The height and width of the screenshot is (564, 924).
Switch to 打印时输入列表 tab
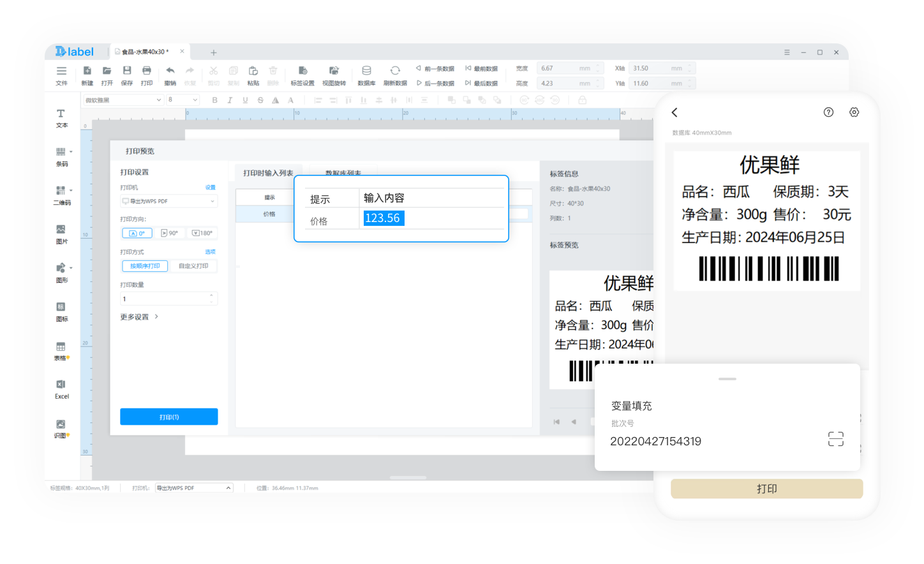pyautogui.click(x=268, y=173)
